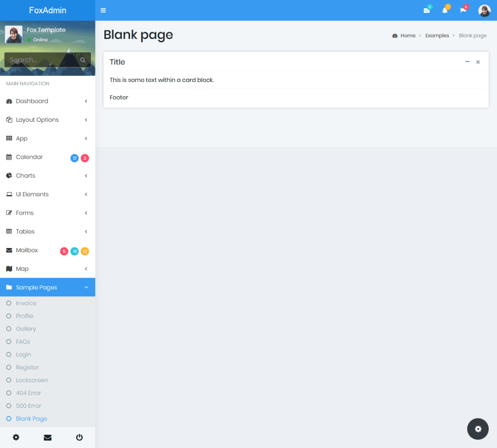
Task: Open the messages envelope icon in the top bar
Action: (x=427, y=10)
